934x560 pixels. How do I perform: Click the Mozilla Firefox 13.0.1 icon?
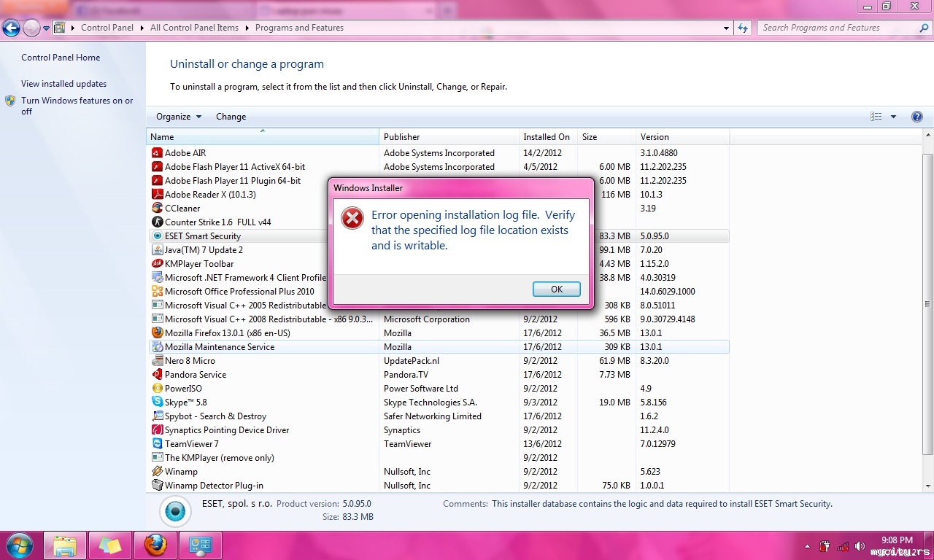coord(157,333)
